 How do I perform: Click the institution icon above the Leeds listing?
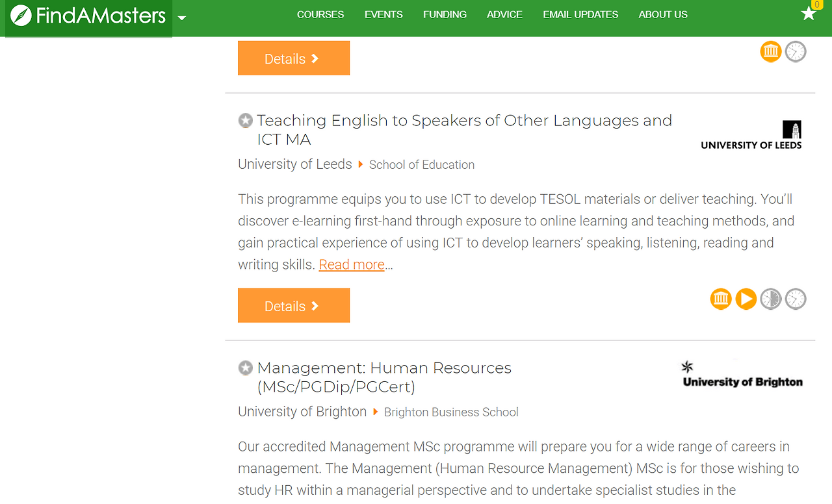click(771, 51)
